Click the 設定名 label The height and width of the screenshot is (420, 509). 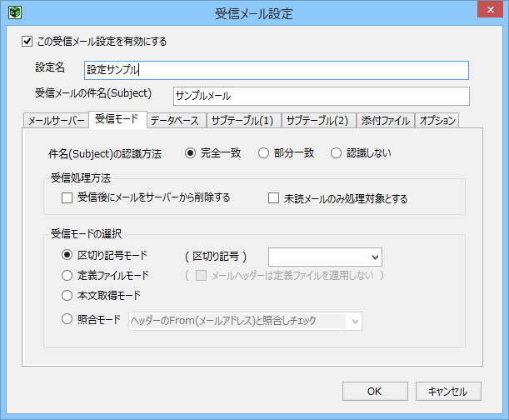tap(50, 67)
